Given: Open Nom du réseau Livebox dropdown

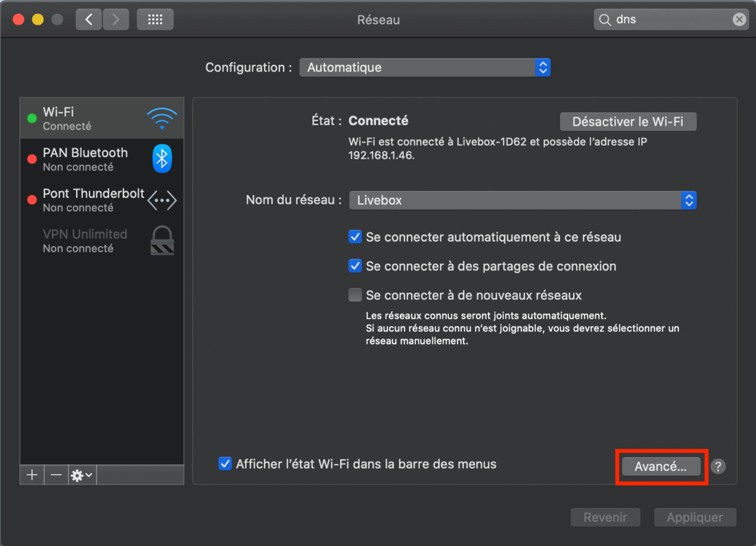Looking at the screenshot, I should coord(523,200).
